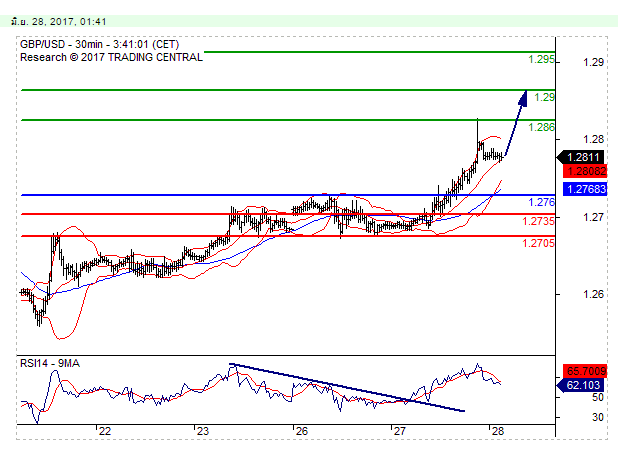This screenshot has width=618, height=459.
Task: Click the 'RSI14 - 9MA' indicator label
Action: tap(50, 363)
